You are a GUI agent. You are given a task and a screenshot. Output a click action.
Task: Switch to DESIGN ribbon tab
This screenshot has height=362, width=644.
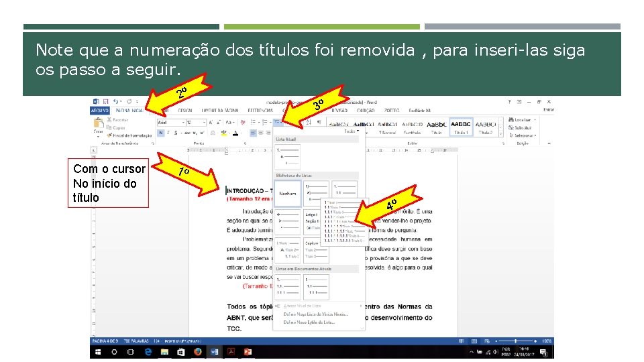point(185,111)
